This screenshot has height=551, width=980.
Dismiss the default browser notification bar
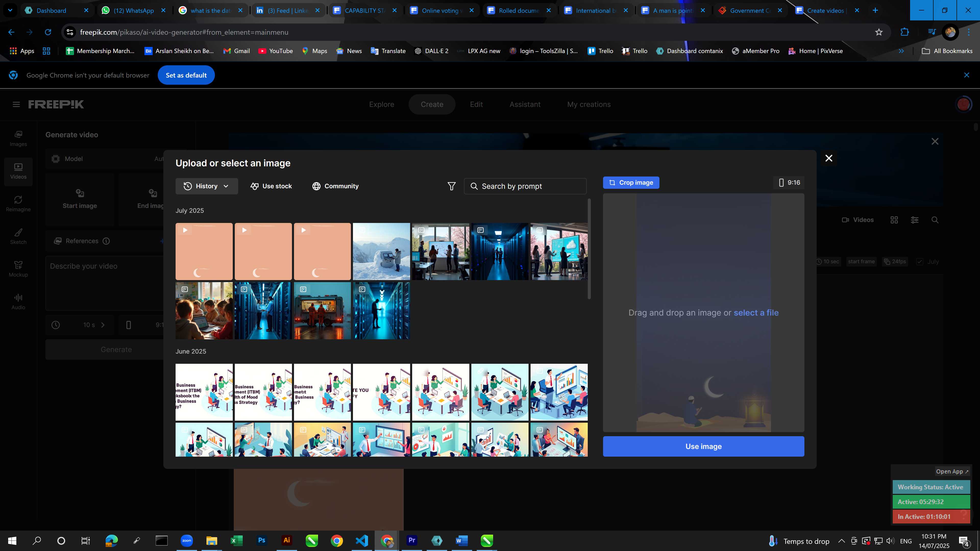click(967, 75)
